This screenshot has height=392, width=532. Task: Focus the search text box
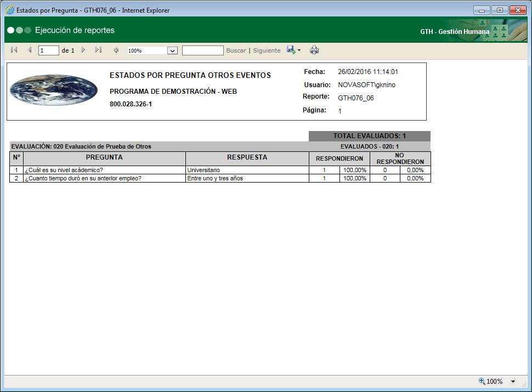click(x=202, y=50)
